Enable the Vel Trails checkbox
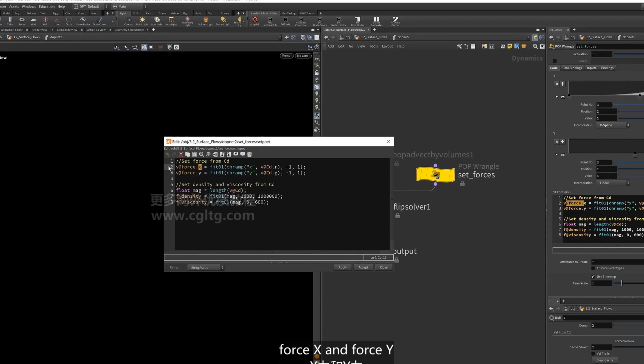644x364 pixels. pyautogui.click(x=593, y=353)
